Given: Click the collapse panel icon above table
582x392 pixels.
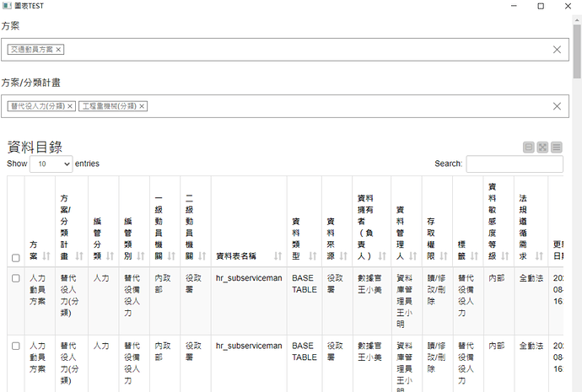Looking at the screenshot, I should pos(529,148).
